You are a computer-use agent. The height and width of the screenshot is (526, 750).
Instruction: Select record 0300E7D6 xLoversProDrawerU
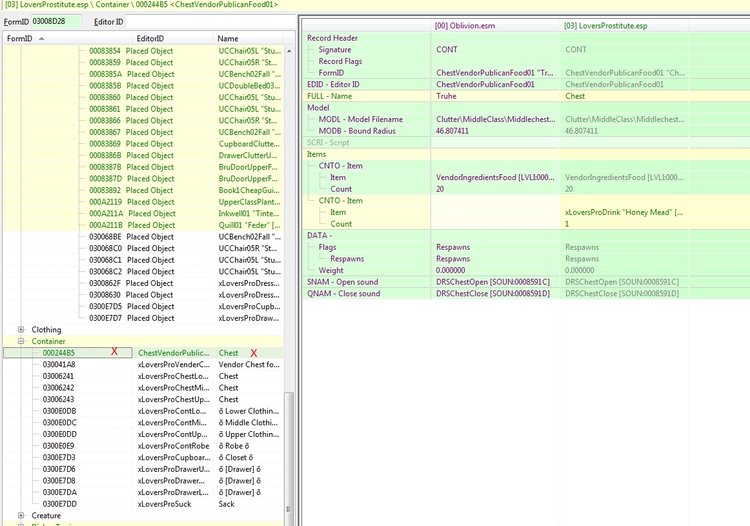pyautogui.click(x=143, y=469)
